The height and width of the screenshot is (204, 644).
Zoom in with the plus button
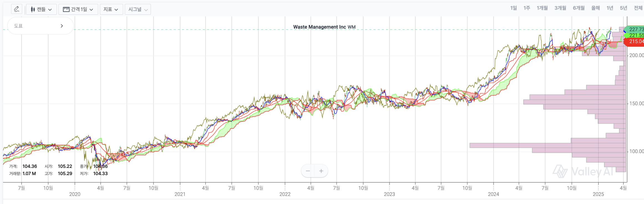coord(321,171)
